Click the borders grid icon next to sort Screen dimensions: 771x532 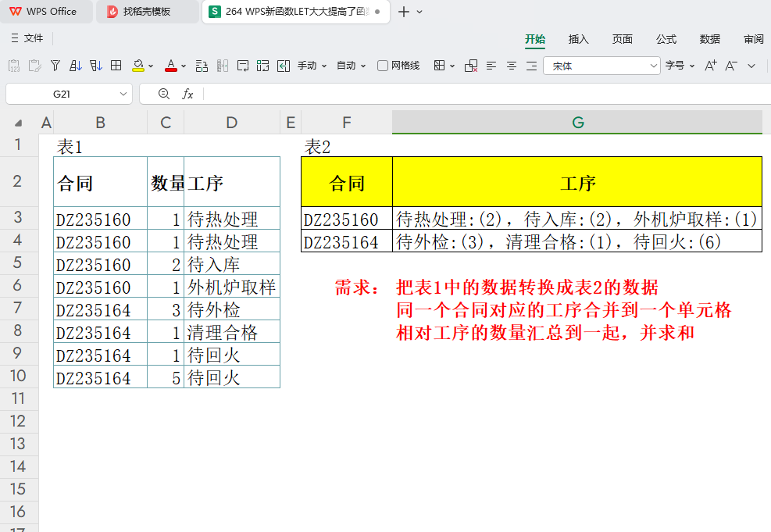[x=116, y=66]
